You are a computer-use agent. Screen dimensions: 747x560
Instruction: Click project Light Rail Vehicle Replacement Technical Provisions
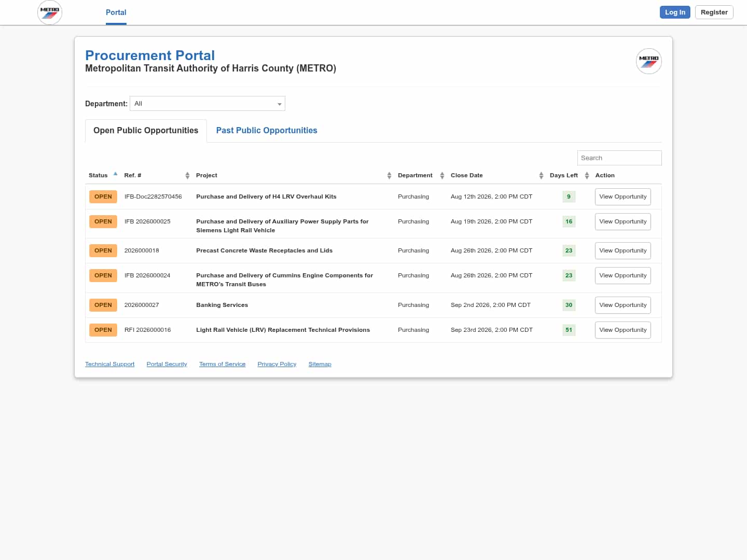coord(283,330)
